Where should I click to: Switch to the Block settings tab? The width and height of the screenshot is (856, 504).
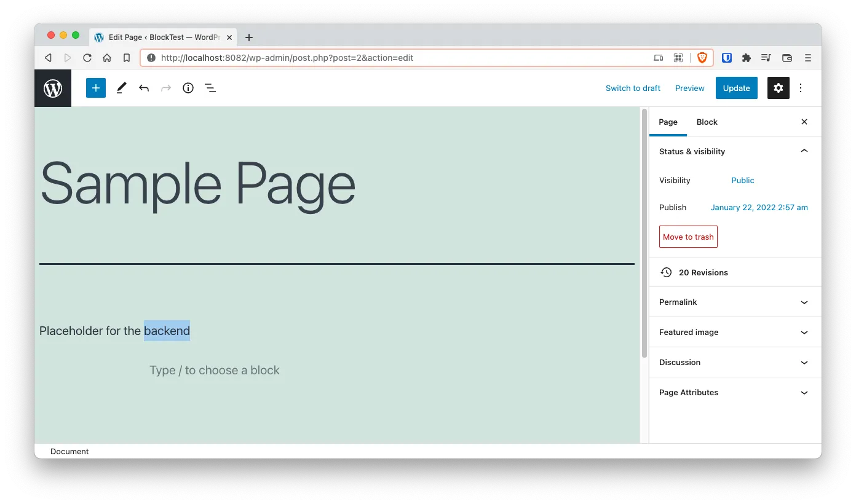pyautogui.click(x=707, y=122)
